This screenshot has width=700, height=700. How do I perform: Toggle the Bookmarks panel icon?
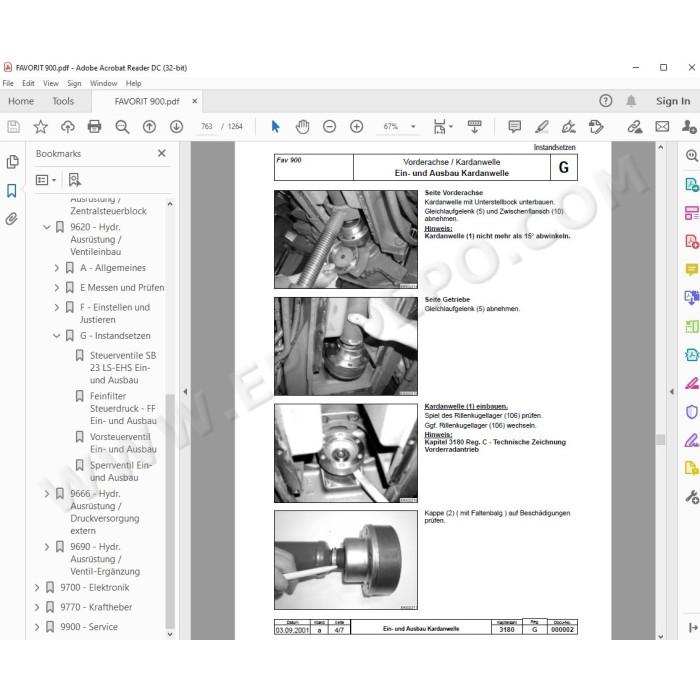(x=12, y=191)
